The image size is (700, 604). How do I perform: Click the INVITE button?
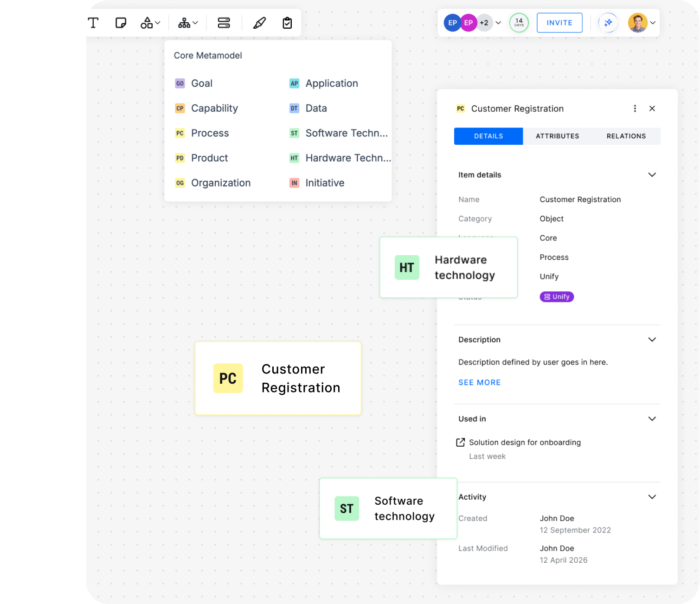pyautogui.click(x=559, y=23)
